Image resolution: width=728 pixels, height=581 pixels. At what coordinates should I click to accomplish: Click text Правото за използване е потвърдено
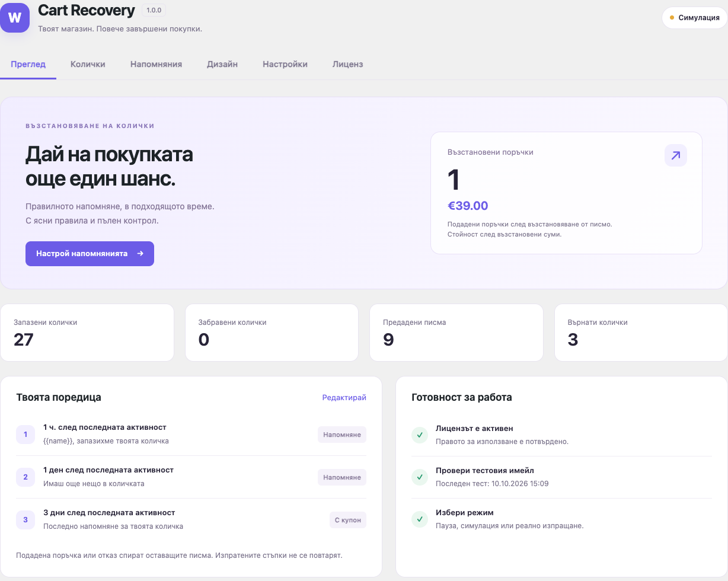click(502, 442)
